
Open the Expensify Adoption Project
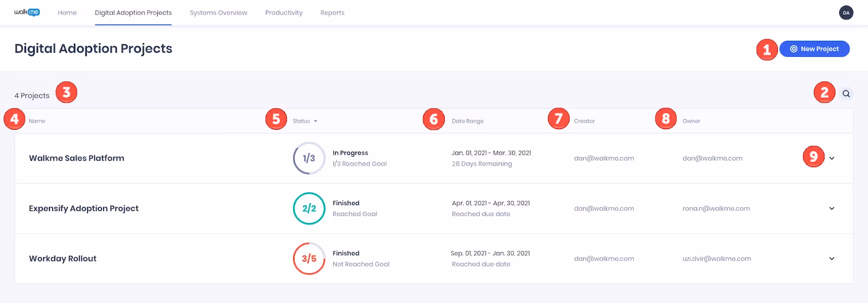(84, 209)
